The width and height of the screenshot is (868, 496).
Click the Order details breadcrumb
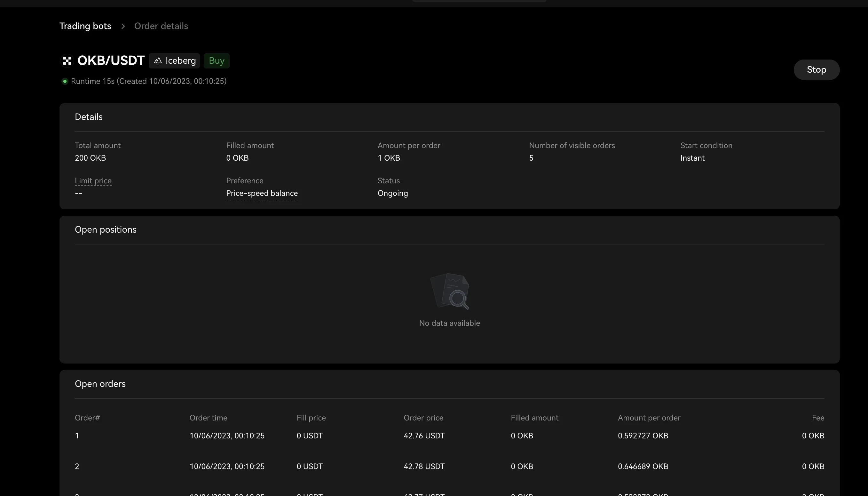(x=161, y=26)
